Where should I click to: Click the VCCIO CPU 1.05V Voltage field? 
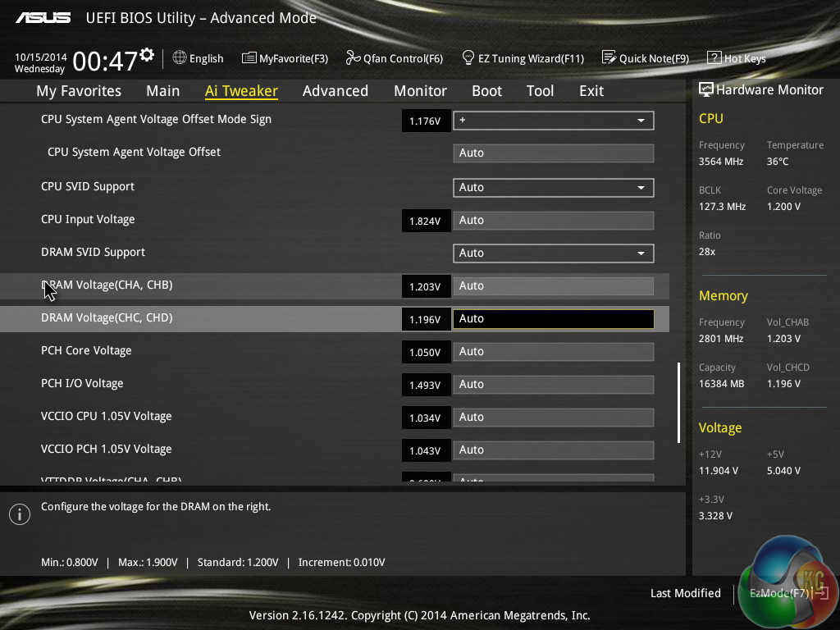pyautogui.click(x=554, y=418)
